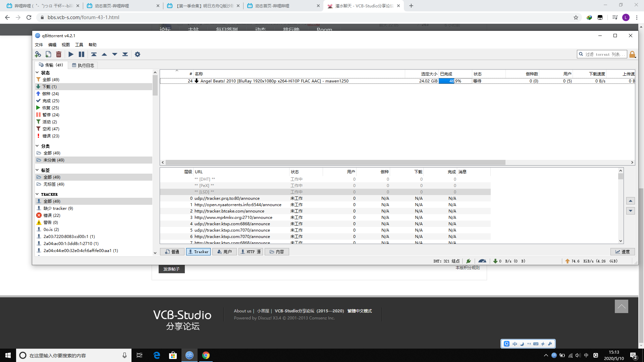Toggle alternative speed limits gauge icon
Screen dimensions: 644x362
point(482,261)
